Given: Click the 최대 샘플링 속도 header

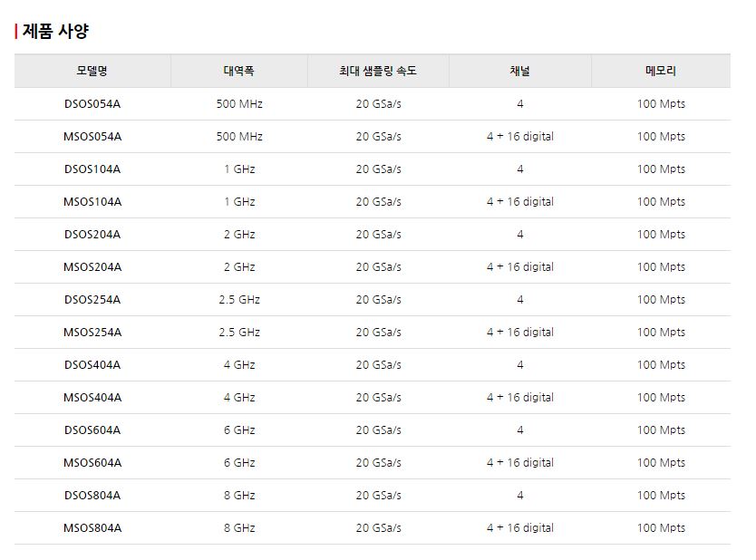Looking at the screenshot, I should [x=377, y=71].
